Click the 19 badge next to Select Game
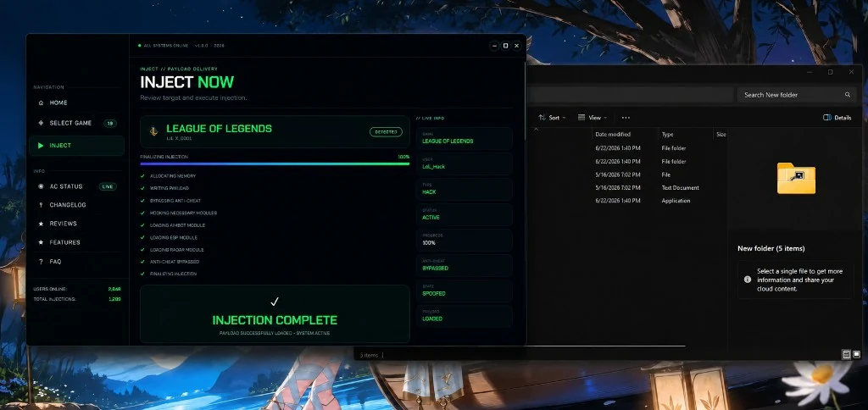This screenshot has width=868, height=410. [110, 124]
